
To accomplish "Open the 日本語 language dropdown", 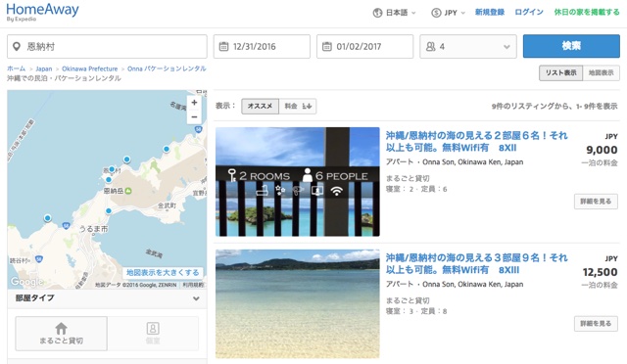I will (x=394, y=13).
